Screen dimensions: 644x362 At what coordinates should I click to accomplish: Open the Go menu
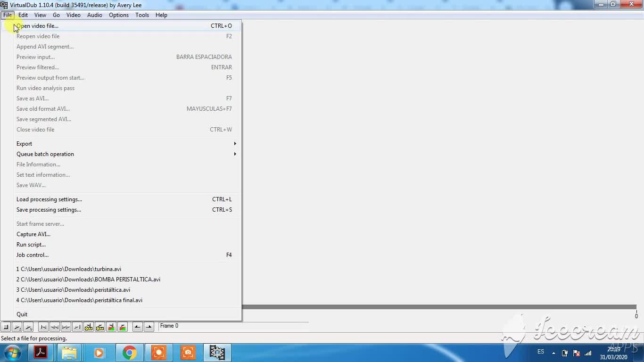[x=56, y=15]
